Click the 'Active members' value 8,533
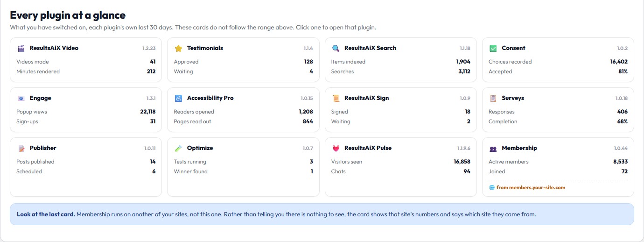 tap(620, 162)
